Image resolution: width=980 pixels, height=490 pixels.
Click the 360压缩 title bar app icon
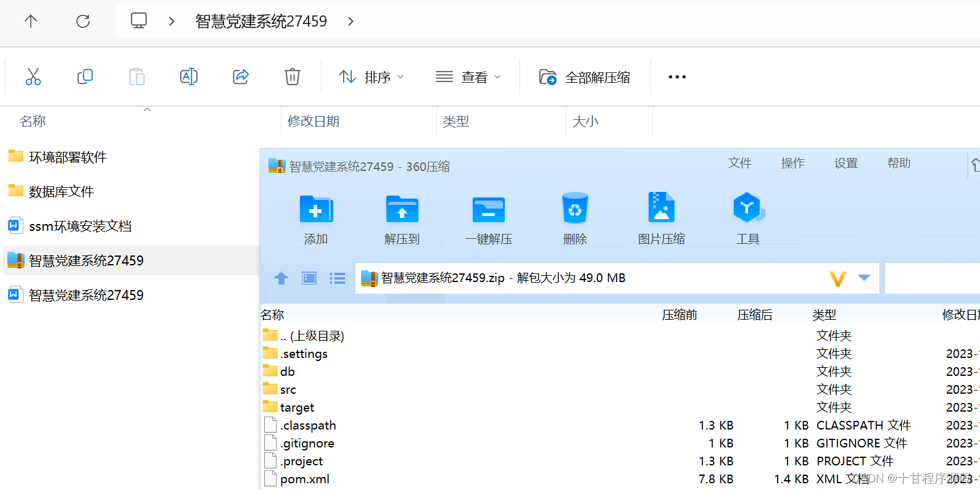coord(276,165)
